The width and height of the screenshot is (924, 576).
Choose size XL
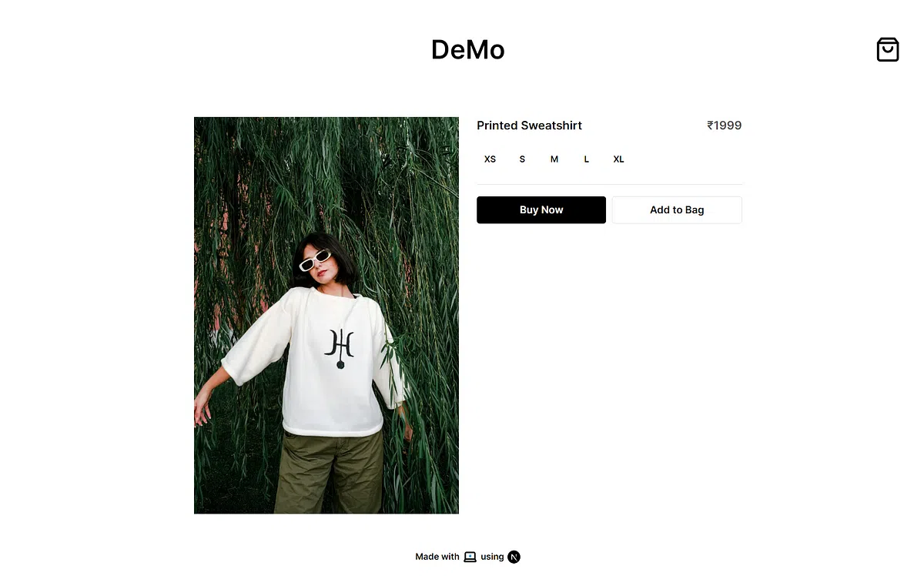618,159
